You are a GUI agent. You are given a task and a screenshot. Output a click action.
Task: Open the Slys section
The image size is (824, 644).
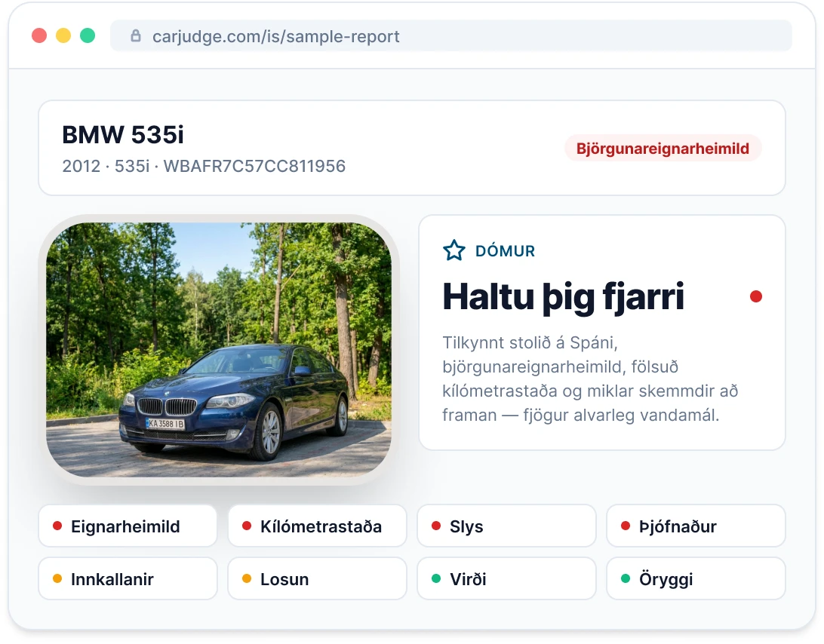point(506,526)
